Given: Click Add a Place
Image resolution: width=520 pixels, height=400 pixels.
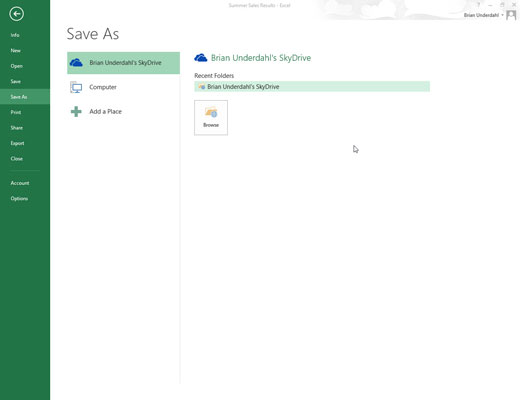Looking at the screenshot, I should coord(123,111).
